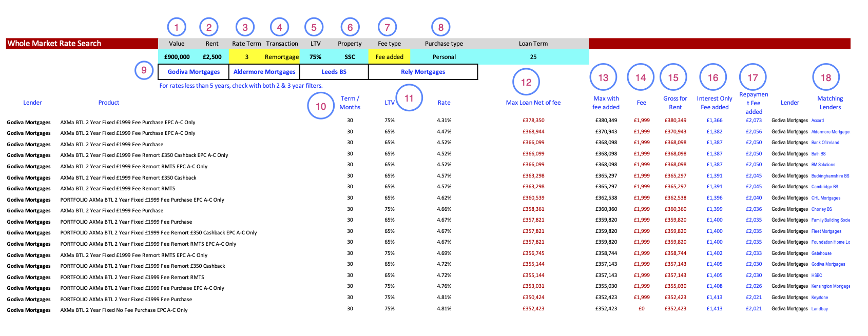Open the Gatehouse matching lender link
868x336 pixels.
[x=821, y=253]
